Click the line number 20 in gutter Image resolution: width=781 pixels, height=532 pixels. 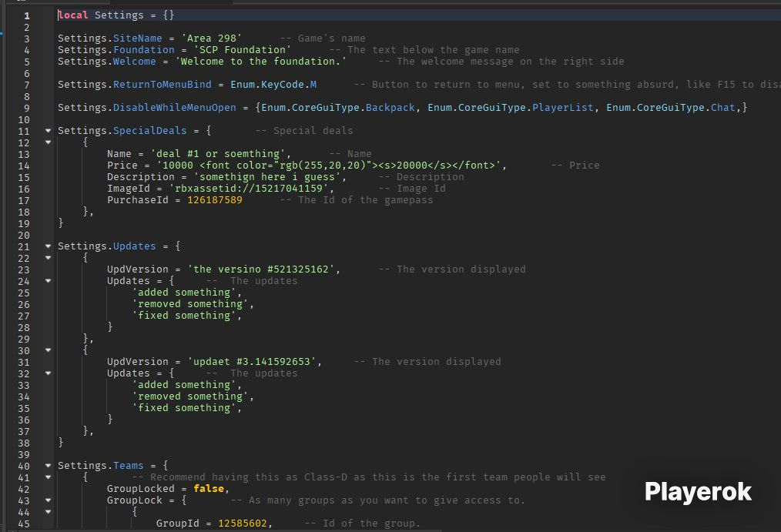point(23,236)
